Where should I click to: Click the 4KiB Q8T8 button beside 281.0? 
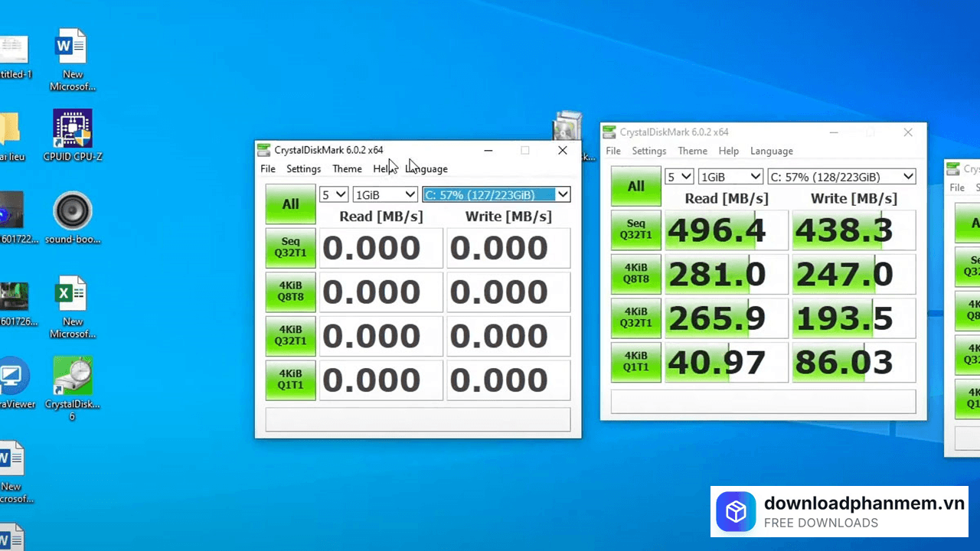[635, 274]
